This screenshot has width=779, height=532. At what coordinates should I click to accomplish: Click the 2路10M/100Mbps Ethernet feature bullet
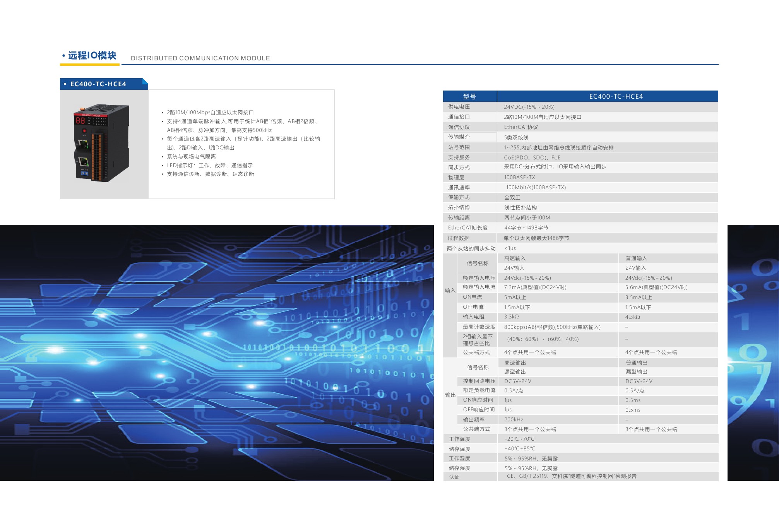(210, 113)
